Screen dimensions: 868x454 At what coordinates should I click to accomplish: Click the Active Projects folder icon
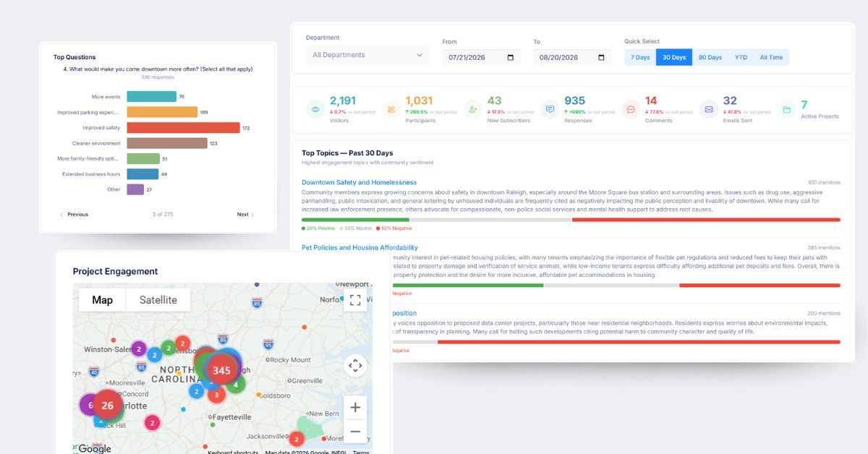pos(786,110)
